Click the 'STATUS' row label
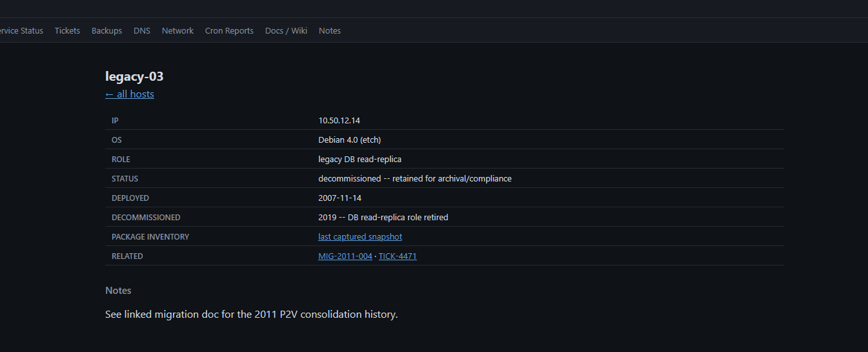The width and height of the screenshot is (868, 352). (125, 178)
